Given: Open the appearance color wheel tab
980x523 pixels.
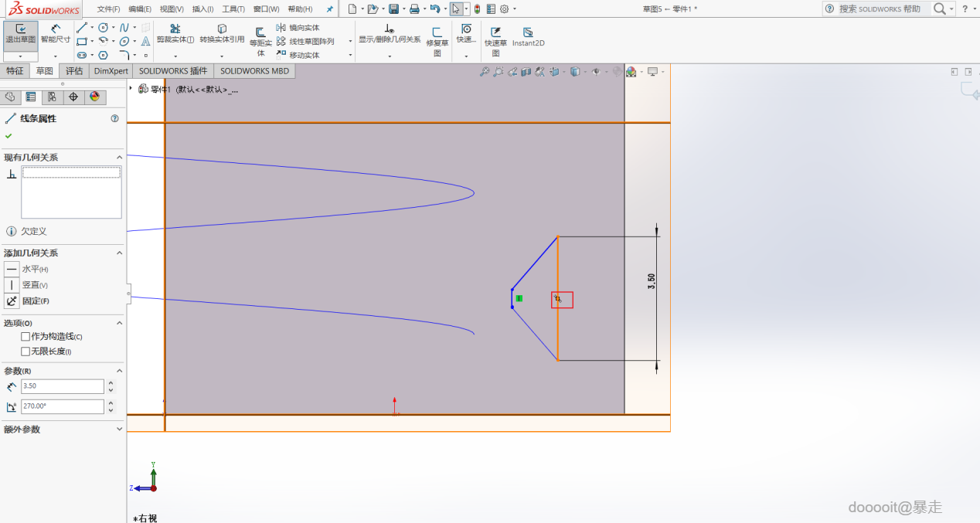Looking at the screenshot, I should click(94, 97).
